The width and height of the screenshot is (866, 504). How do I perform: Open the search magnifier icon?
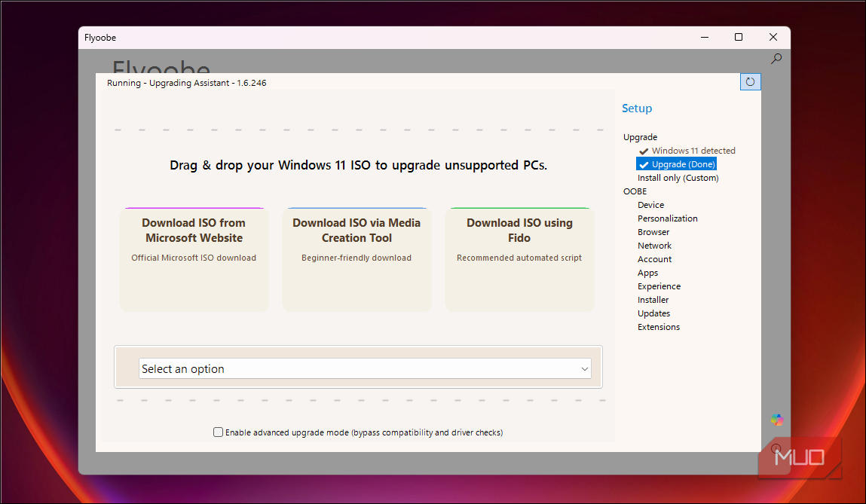click(776, 58)
